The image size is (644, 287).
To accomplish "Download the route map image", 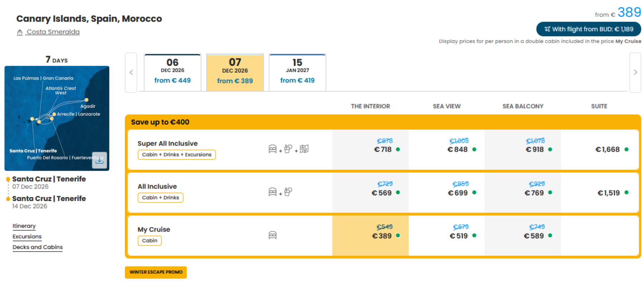I will 99,160.
